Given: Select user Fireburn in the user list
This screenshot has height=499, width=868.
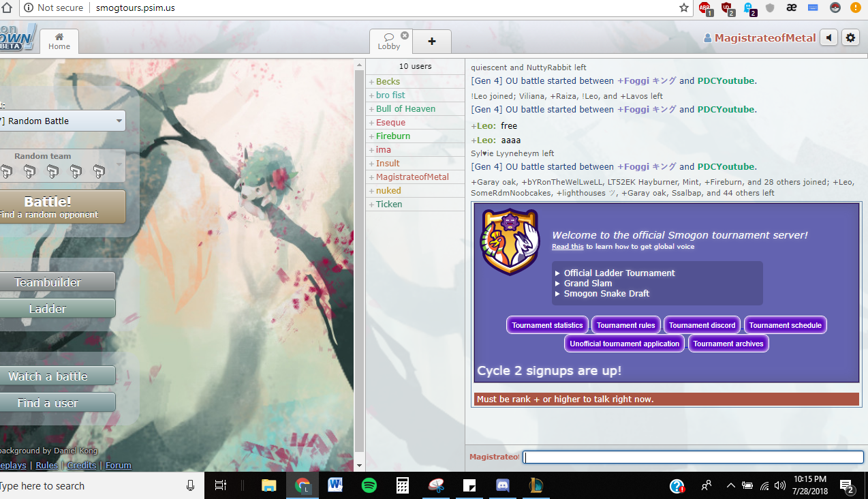Looking at the screenshot, I should coord(415,136).
